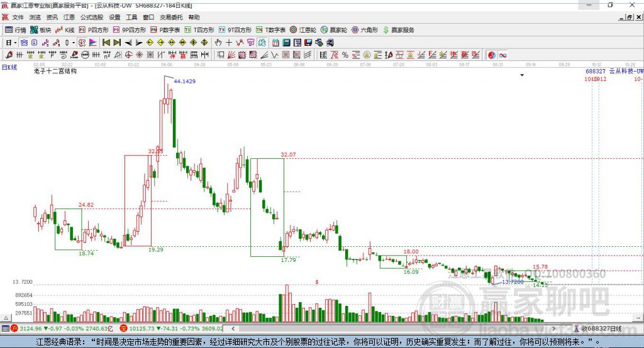644x348 pixels.
Task: Open P四方形 tool
Action: (x=94, y=30)
